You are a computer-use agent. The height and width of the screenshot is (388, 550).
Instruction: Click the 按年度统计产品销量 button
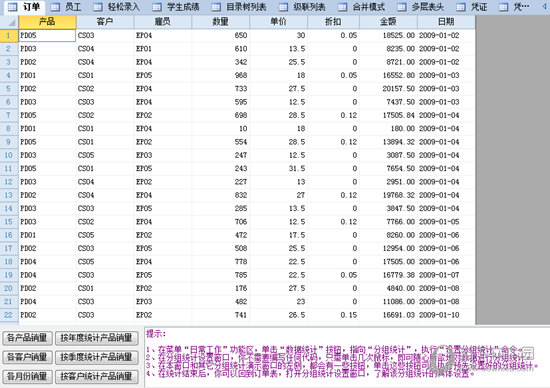pyautogui.click(x=96, y=338)
